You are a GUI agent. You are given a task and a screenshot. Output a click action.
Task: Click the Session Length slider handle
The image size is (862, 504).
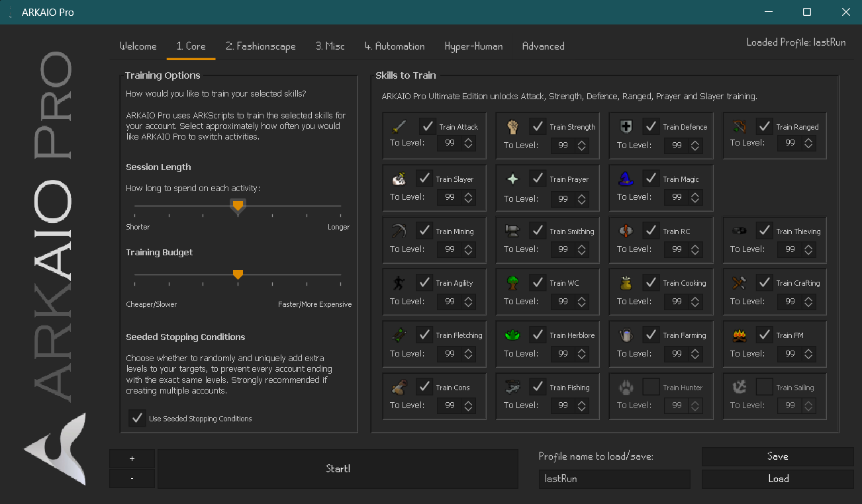[x=238, y=206]
